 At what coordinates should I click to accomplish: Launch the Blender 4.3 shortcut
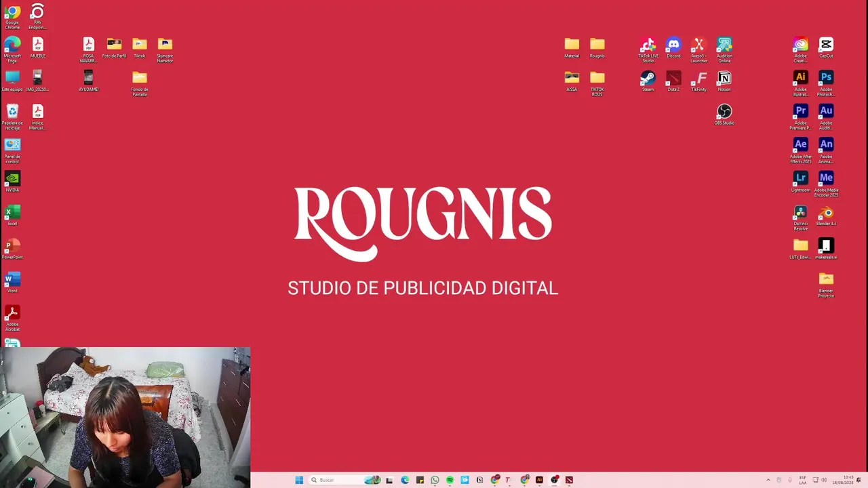pyautogui.click(x=826, y=215)
